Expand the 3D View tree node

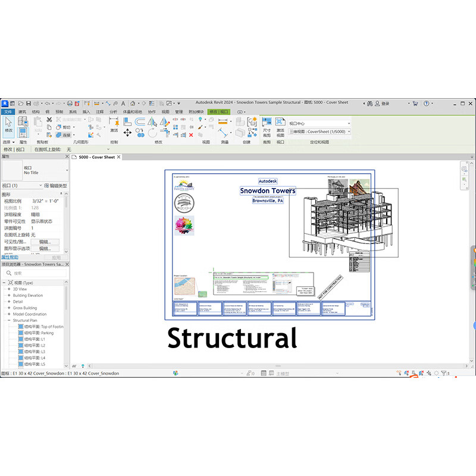tap(9, 289)
